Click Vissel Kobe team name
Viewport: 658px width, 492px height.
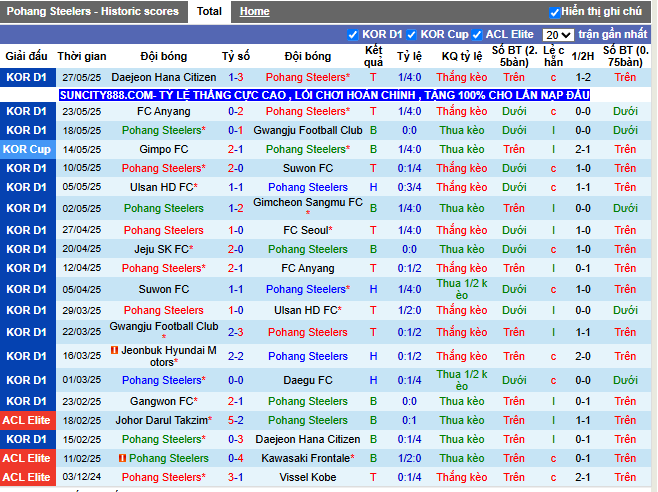point(308,477)
